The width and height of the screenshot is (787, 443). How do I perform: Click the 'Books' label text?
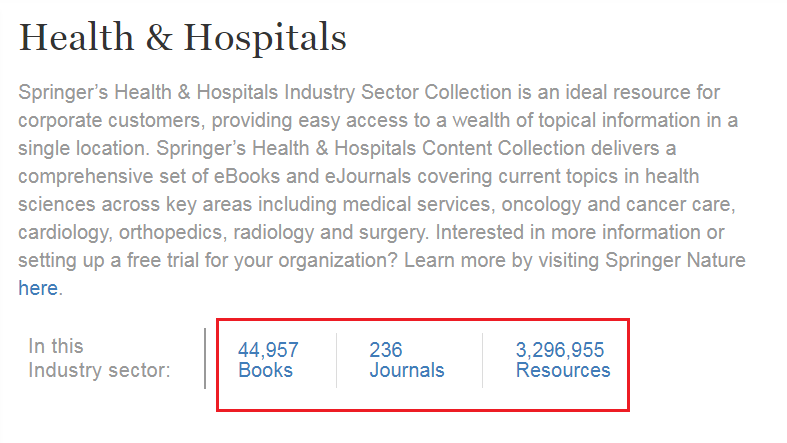(266, 370)
